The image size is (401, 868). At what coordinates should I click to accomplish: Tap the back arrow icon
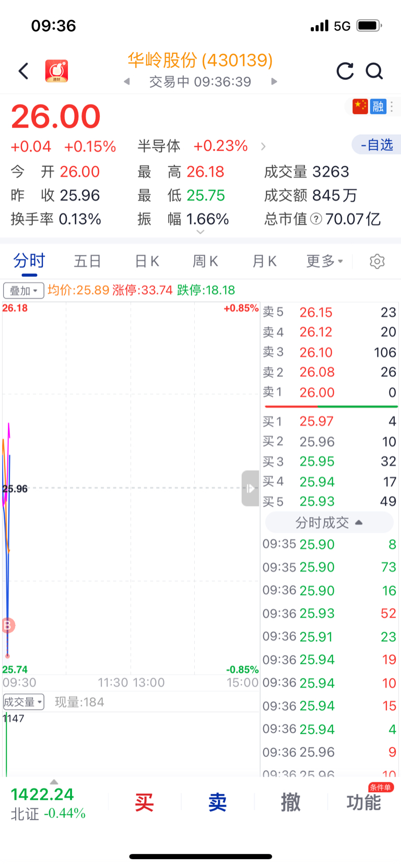click(x=23, y=71)
